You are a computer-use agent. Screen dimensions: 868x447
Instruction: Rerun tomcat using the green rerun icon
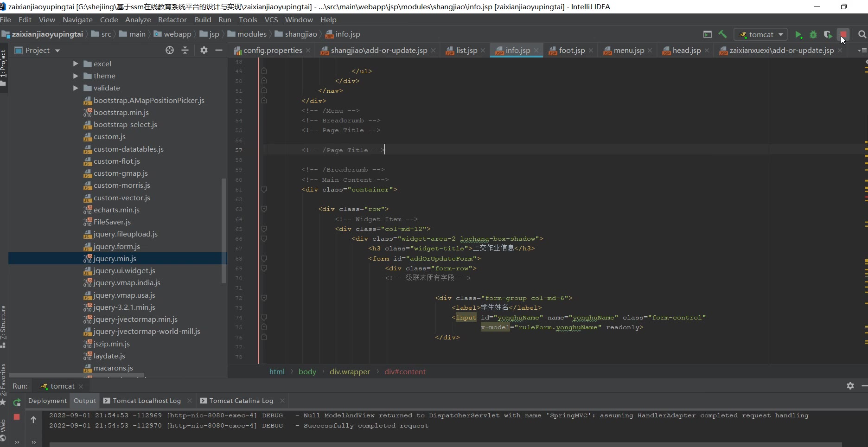[x=17, y=402]
